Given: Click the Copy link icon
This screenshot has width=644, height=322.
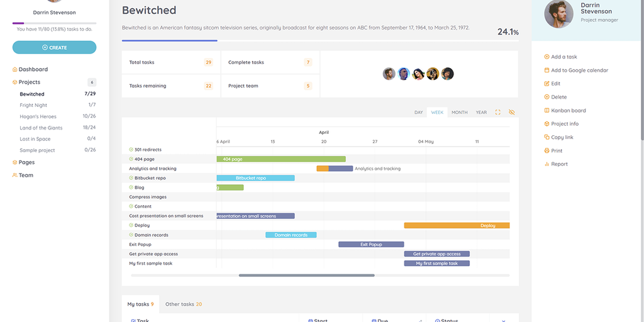Looking at the screenshot, I should point(547,137).
